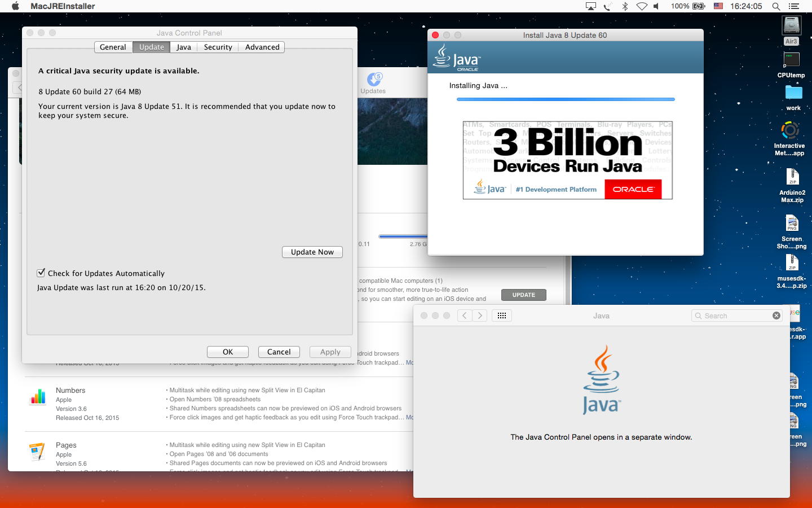Click the forward arrow in Java preferences window

(x=480, y=316)
